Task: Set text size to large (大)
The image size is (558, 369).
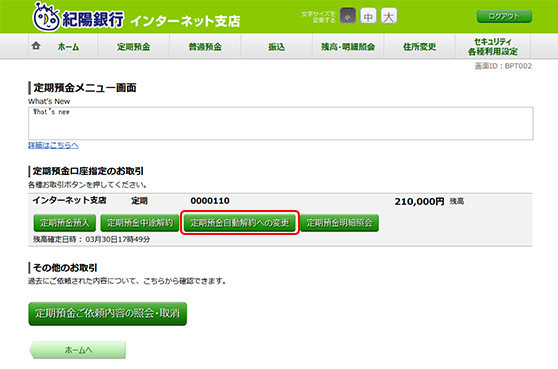Action: coord(389,16)
